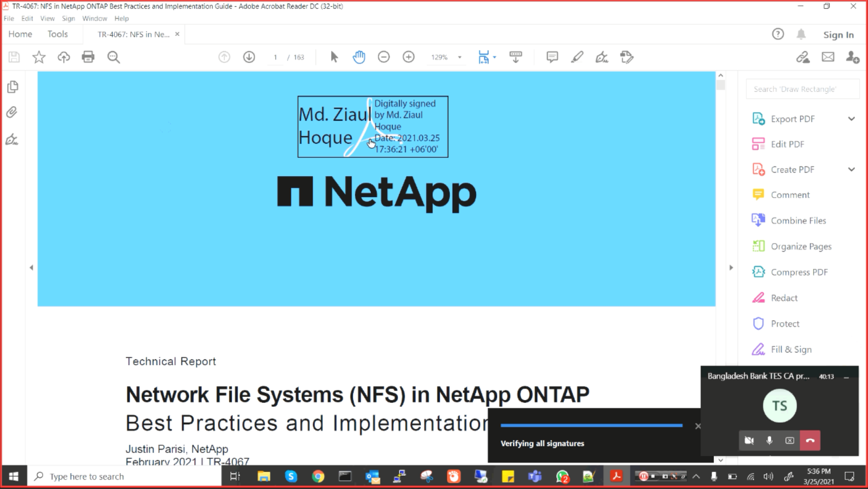Open the Find text magnifier
The image size is (868, 489).
pyautogui.click(x=114, y=57)
